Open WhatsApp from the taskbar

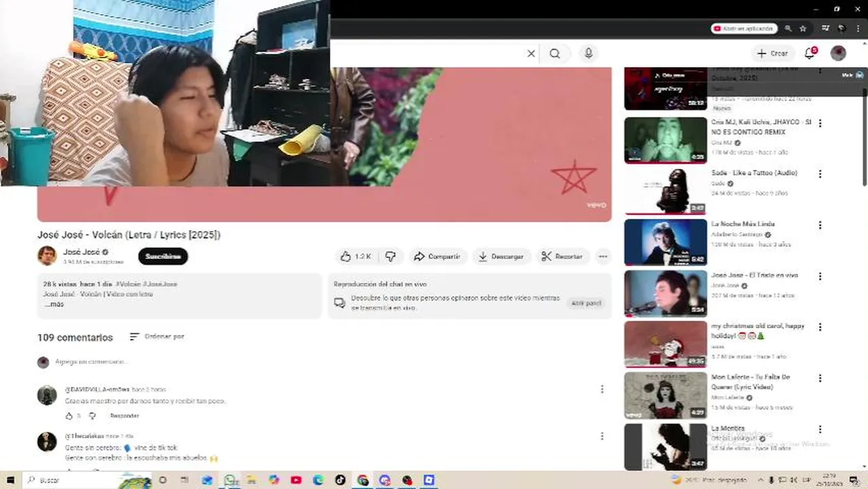point(231,480)
